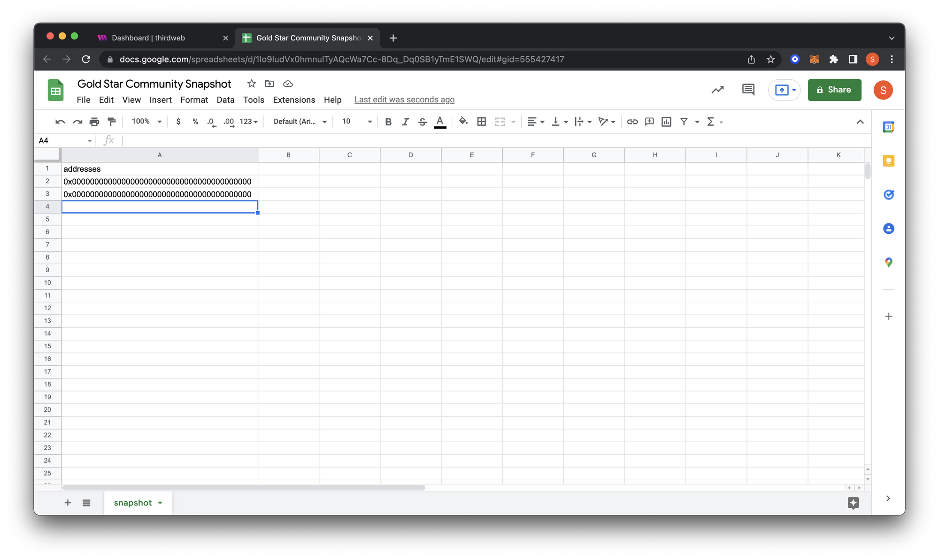
Task: Open the File menu
Action: tap(84, 100)
